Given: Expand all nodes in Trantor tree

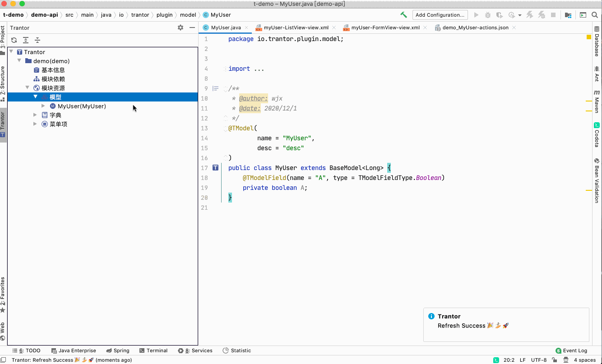Looking at the screenshot, I should [26, 40].
